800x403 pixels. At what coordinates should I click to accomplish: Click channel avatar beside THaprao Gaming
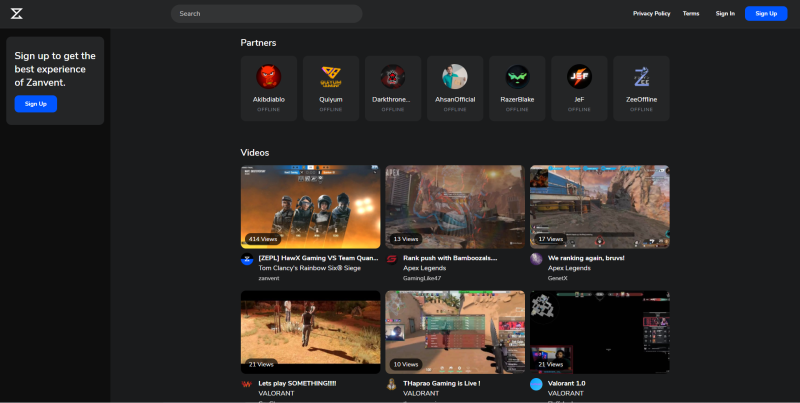pyautogui.click(x=391, y=384)
